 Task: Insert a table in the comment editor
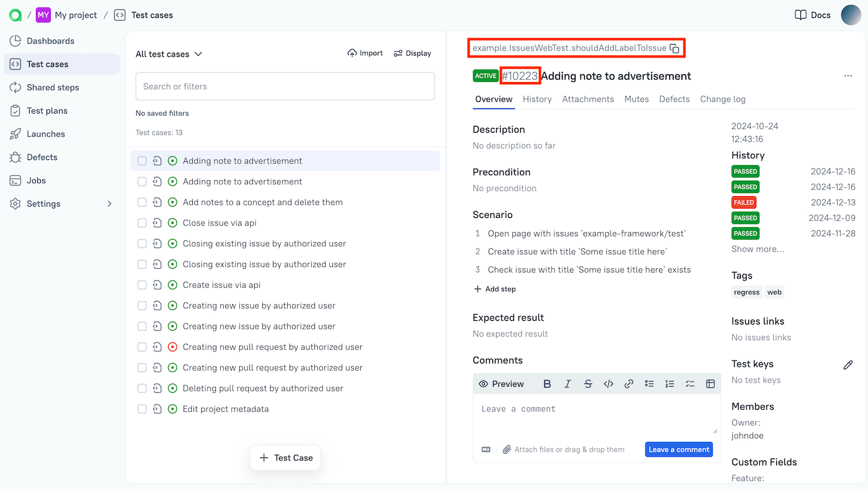(711, 384)
